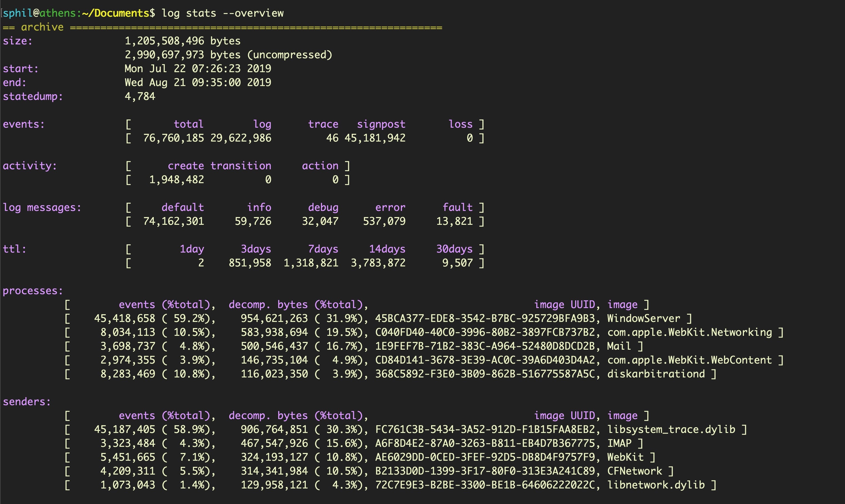Click the com.apple.WebKit.Networking process entry
Image resolution: width=845 pixels, height=504 pixels.
(x=690, y=332)
